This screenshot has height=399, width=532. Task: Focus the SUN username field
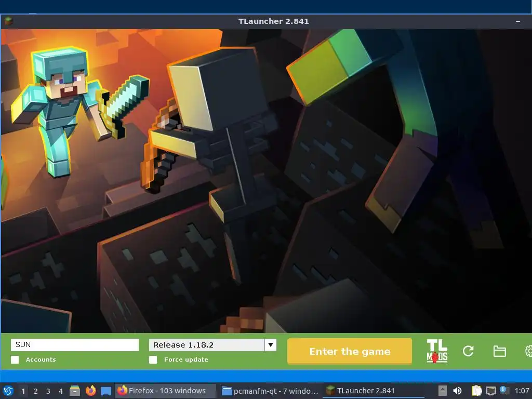(75, 345)
